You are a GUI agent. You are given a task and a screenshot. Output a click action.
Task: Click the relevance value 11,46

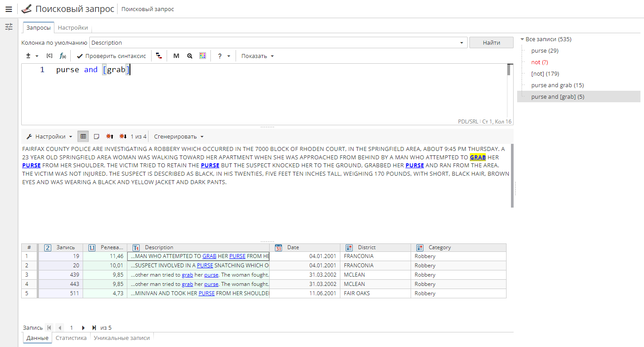click(105, 256)
